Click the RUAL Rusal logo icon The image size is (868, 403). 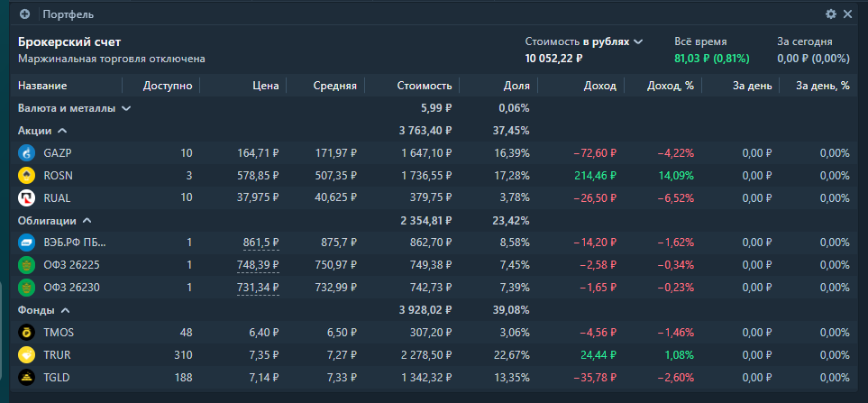point(26,197)
